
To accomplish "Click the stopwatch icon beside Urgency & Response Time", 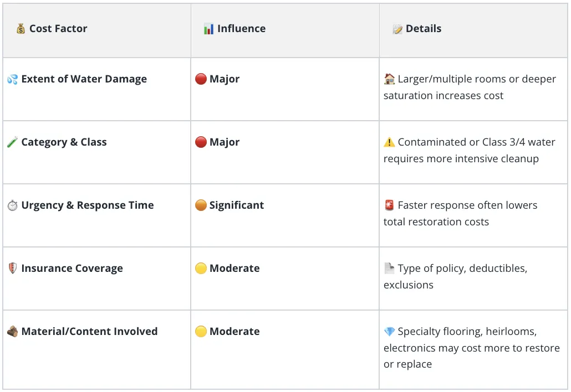I will point(12,205).
